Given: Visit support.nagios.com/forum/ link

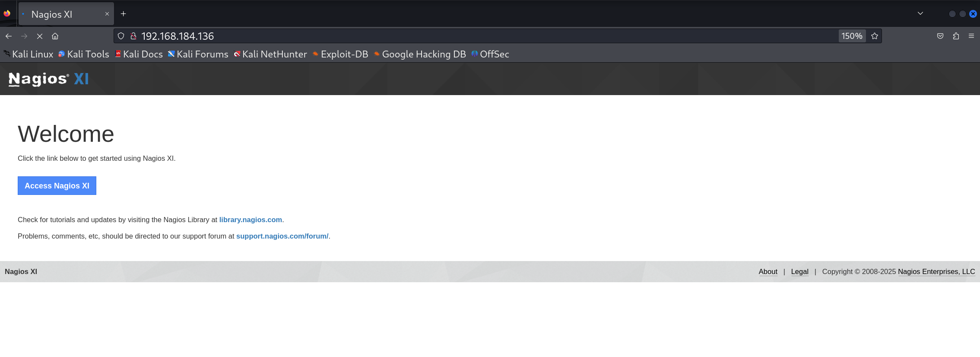Looking at the screenshot, I should [282, 236].
